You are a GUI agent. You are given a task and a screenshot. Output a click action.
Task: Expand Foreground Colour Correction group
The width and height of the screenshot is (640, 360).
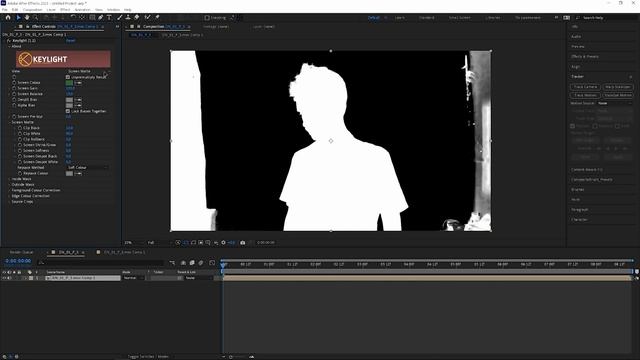pos(10,190)
